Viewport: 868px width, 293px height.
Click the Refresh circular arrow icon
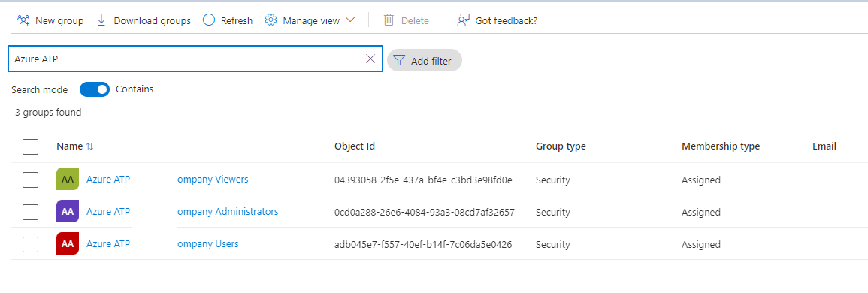pyautogui.click(x=209, y=20)
